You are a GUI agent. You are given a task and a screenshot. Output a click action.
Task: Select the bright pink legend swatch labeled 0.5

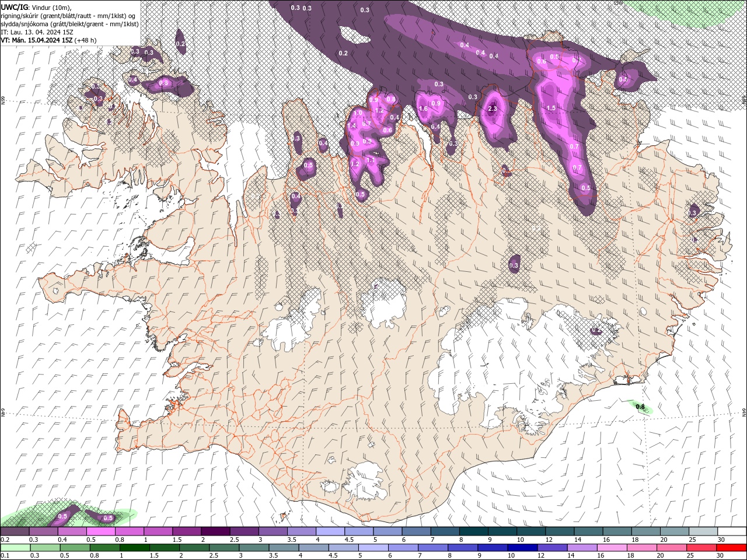point(100,531)
